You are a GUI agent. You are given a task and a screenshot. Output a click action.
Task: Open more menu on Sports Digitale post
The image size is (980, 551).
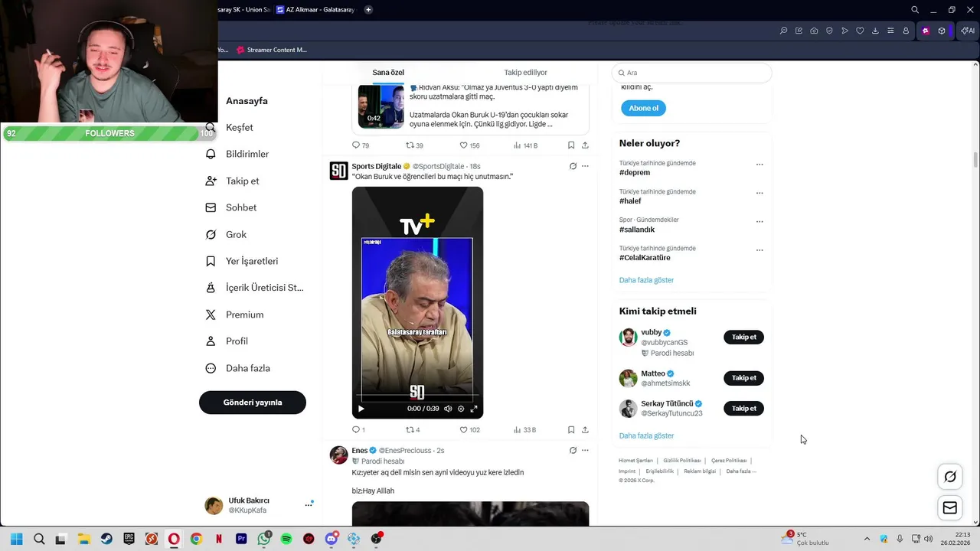(x=585, y=166)
